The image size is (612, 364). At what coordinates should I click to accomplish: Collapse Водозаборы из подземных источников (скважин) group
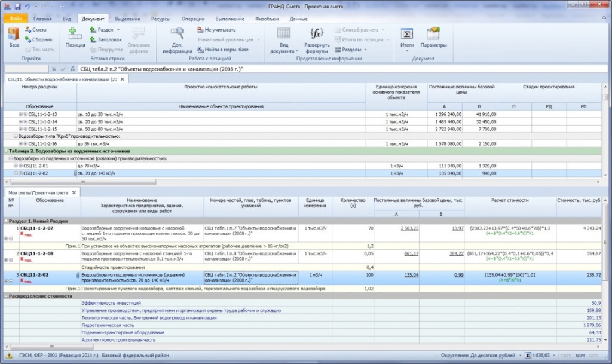click(x=11, y=159)
